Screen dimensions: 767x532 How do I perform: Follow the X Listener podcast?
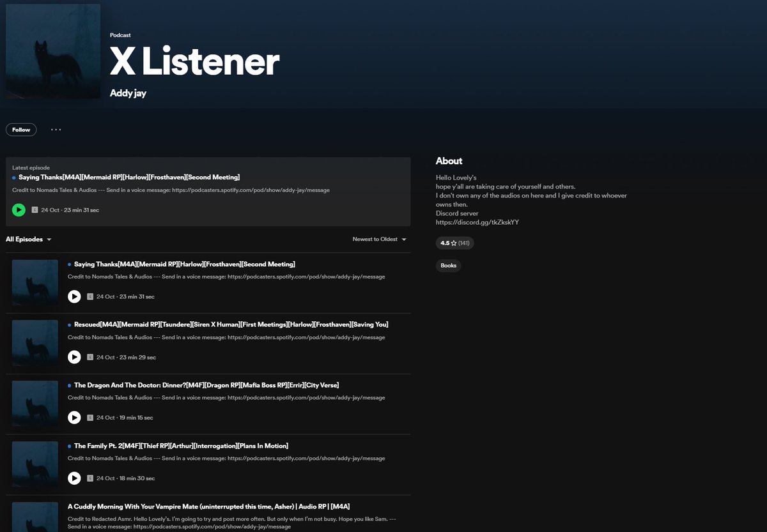pyautogui.click(x=21, y=130)
